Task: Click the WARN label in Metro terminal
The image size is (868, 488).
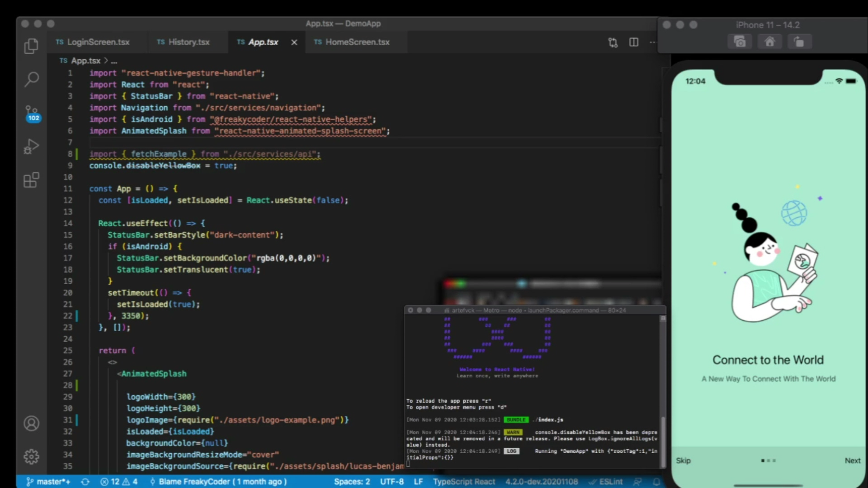Action: [513, 432]
